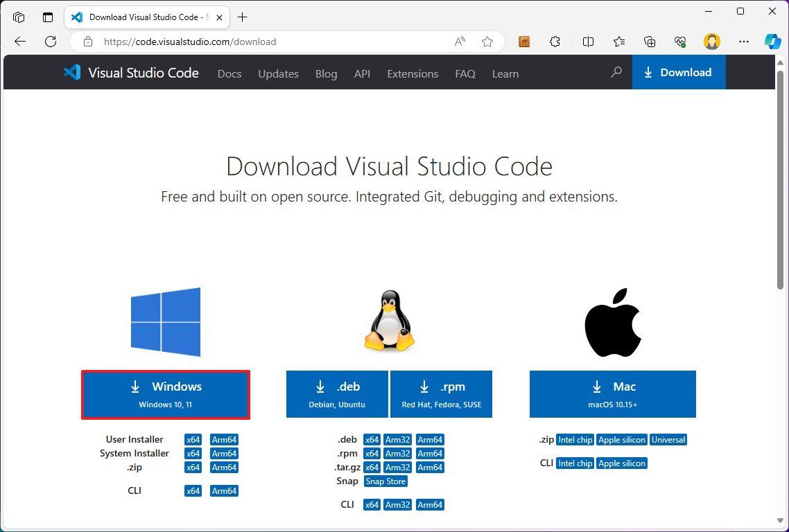Download the Apple silicon .zip build

point(621,439)
